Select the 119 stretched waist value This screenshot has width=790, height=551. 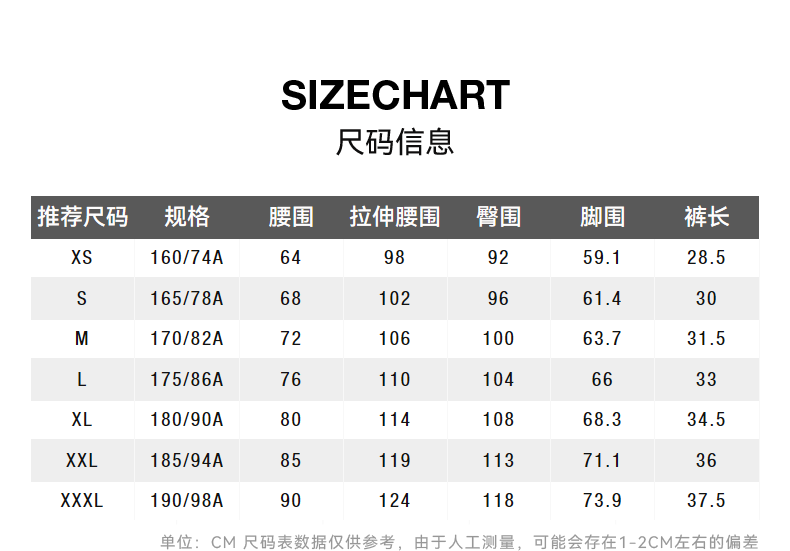click(x=395, y=460)
